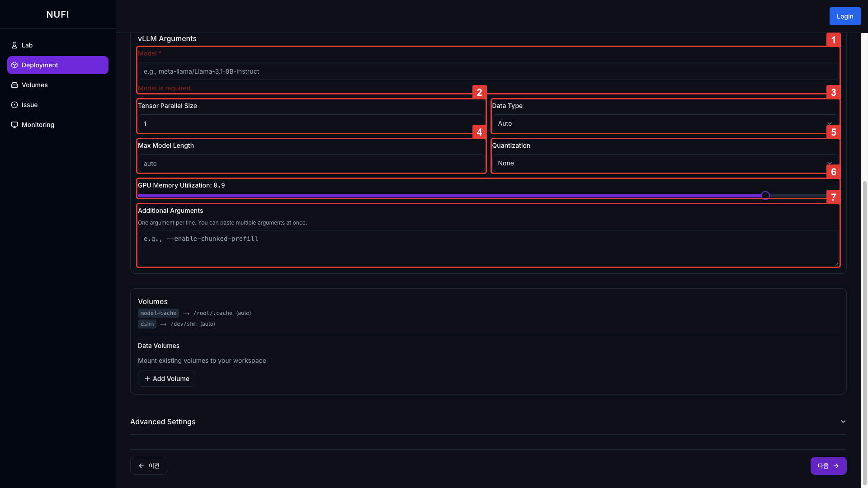Open the Data Type dropdown
Viewport: 868px width, 488px height.
click(x=665, y=123)
